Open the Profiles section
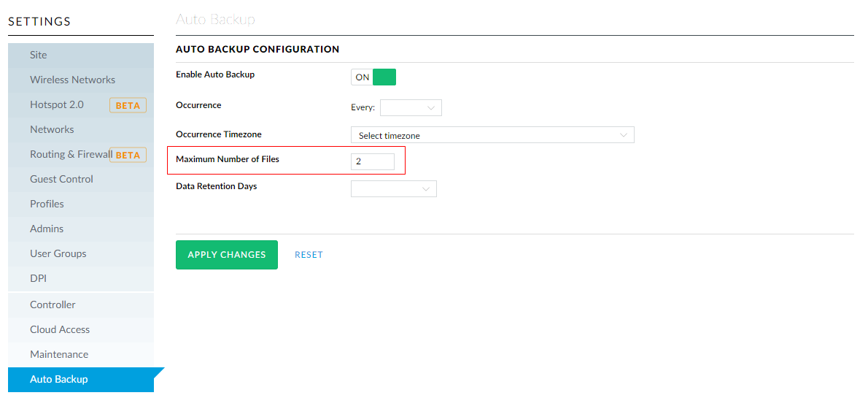 point(47,204)
